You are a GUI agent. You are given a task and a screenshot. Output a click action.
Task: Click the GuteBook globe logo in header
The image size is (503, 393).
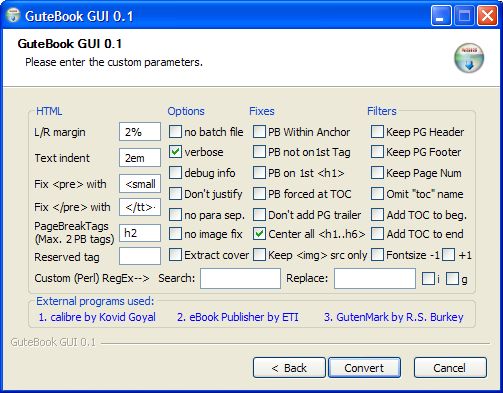click(469, 58)
